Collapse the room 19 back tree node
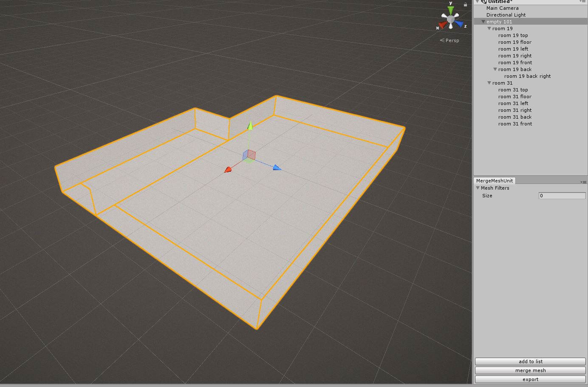Screen dimensions: 588x387 click(x=495, y=69)
